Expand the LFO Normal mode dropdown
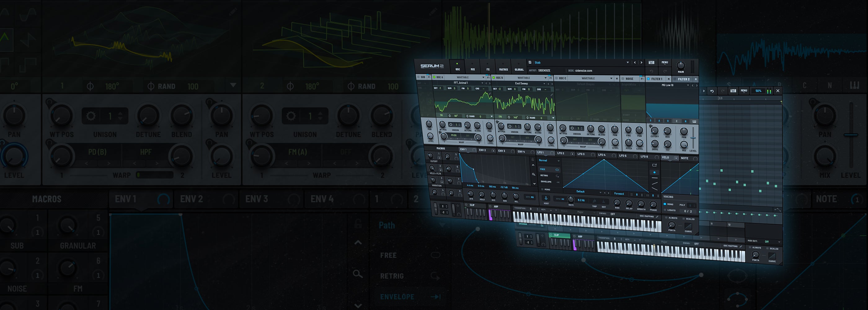868x310 pixels. coord(558,161)
